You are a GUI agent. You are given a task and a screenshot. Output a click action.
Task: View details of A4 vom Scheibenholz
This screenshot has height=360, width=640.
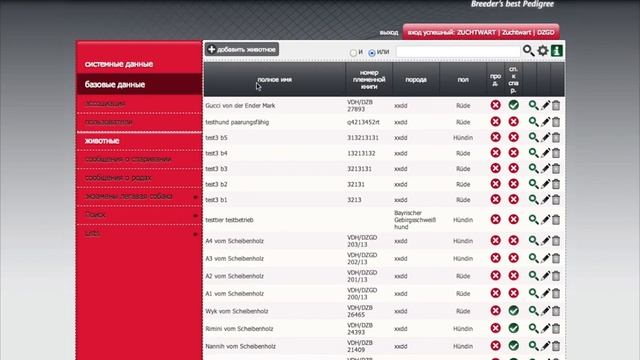[533, 240]
